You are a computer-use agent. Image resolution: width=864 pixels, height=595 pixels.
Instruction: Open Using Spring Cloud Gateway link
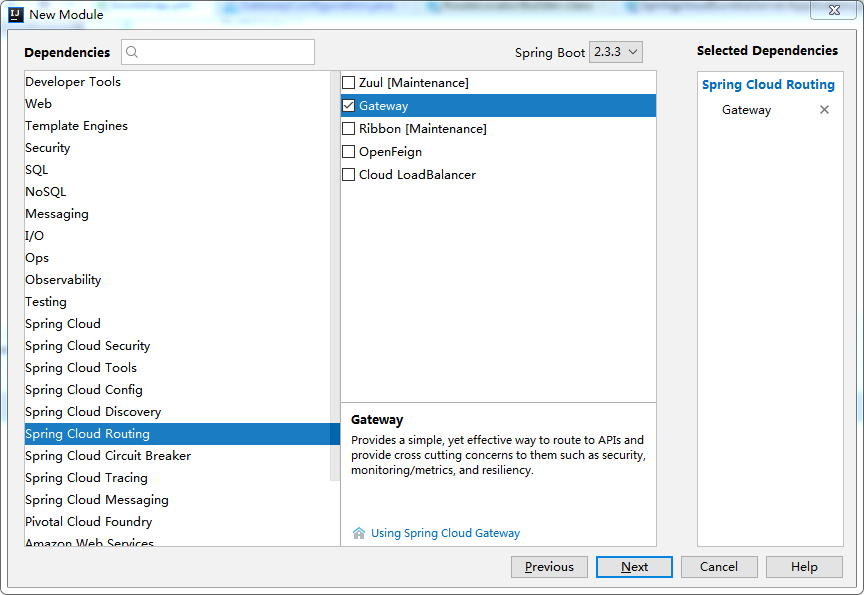click(x=445, y=533)
